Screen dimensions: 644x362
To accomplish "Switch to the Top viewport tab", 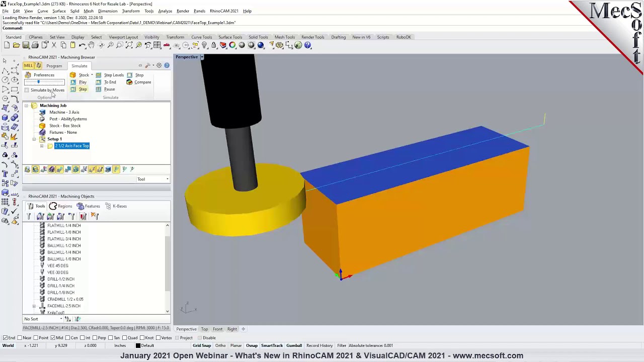I will point(204,329).
